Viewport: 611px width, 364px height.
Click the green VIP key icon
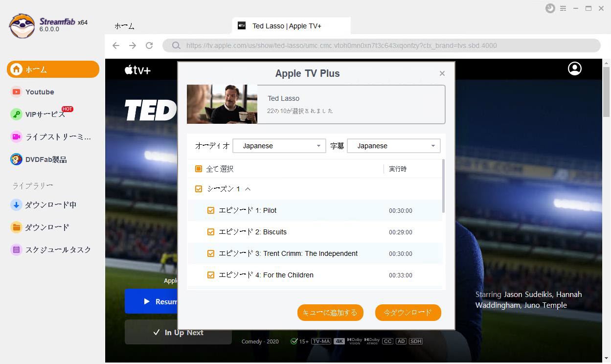pos(16,114)
